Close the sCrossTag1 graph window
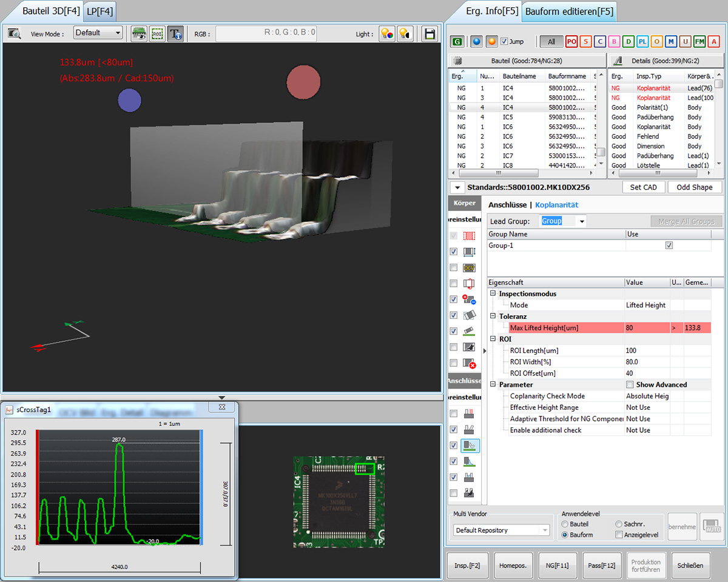The height and width of the screenshot is (582, 728). [x=222, y=407]
